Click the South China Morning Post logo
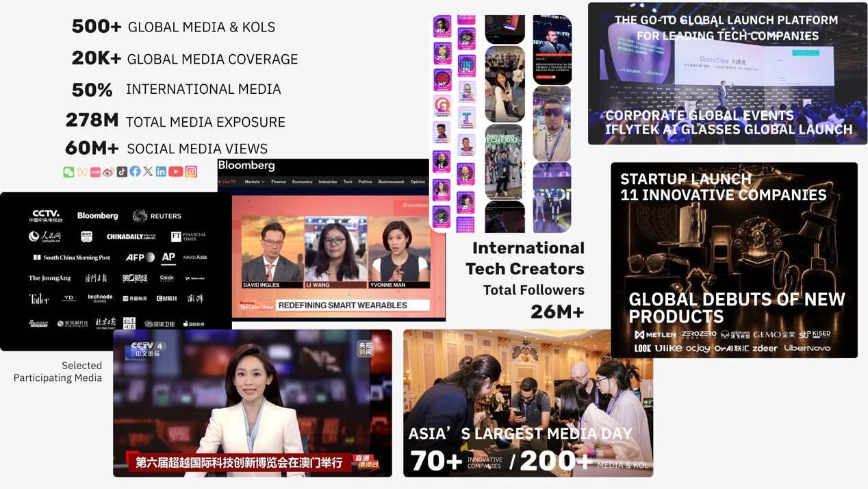 (x=72, y=258)
